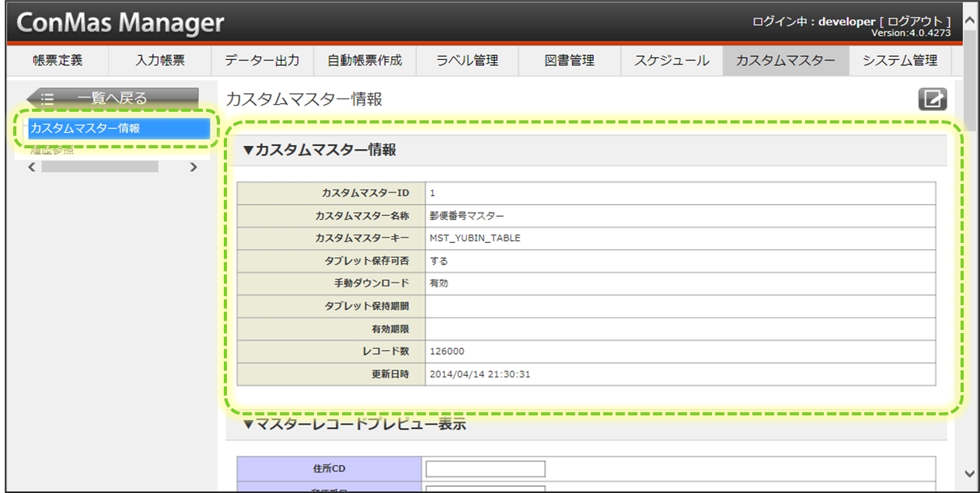Image resolution: width=980 pixels, height=493 pixels.
Task: Click the list icon on 一覧へ戻る button
Action: point(47,99)
